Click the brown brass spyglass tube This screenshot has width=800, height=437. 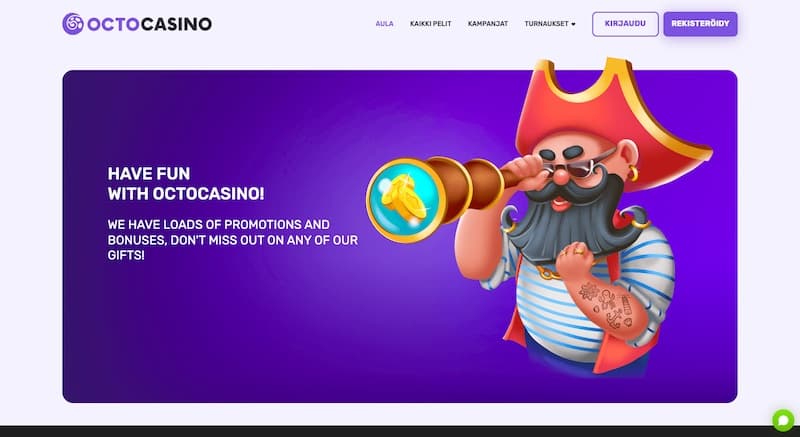(x=469, y=185)
